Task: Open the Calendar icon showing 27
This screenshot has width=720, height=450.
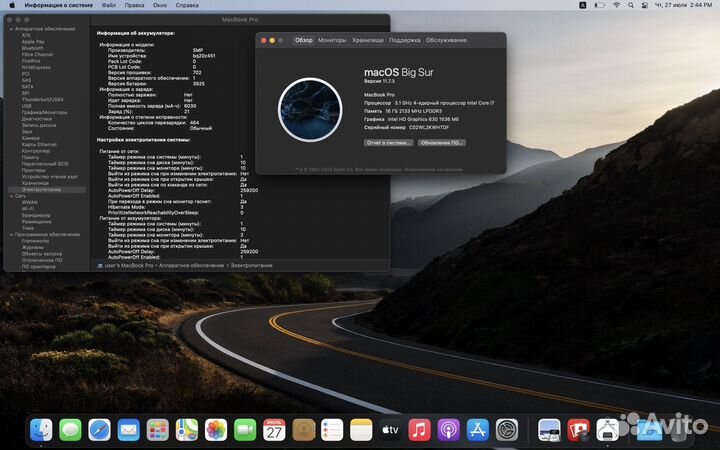Action: coord(274,430)
